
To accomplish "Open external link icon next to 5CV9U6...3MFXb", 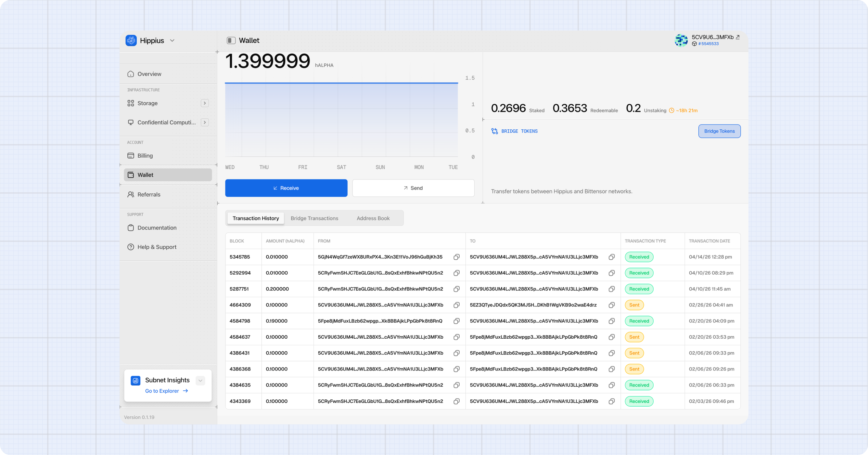I will (x=738, y=37).
